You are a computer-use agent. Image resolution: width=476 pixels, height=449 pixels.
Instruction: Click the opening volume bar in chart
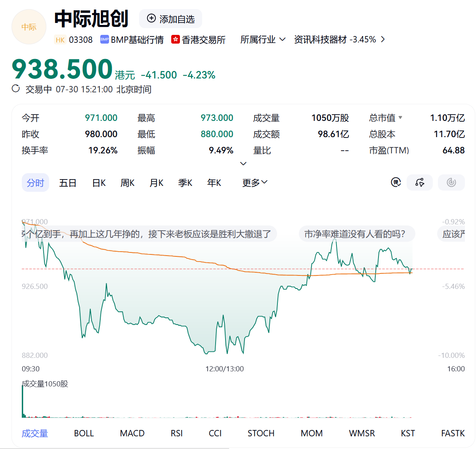click(23, 401)
